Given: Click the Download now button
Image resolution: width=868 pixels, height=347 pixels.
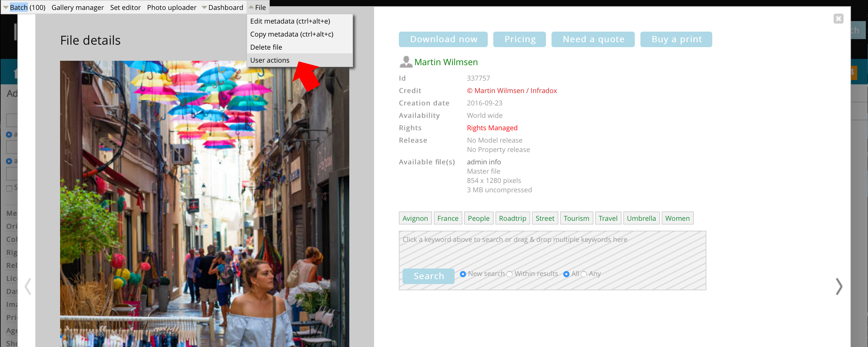Looking at the screenshot, I should [x=443, y=39].
